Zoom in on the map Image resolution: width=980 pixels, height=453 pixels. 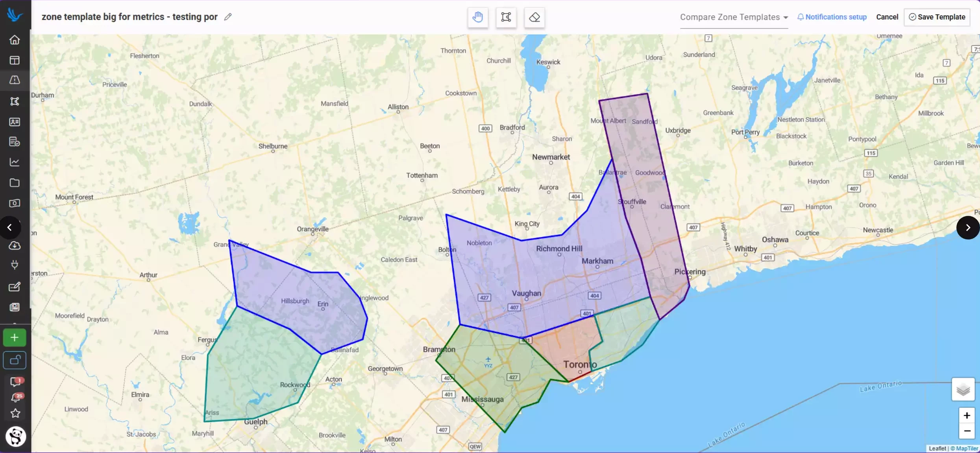[967, 416]
